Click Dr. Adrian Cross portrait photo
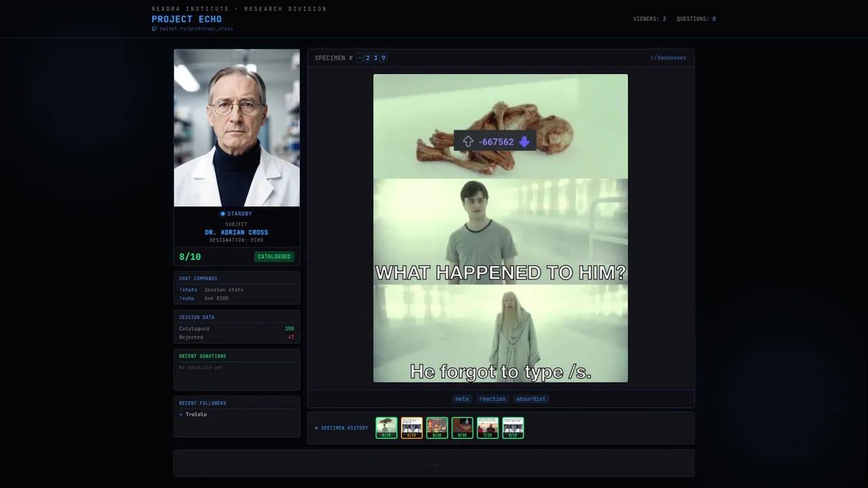This screenshot has height=488, width=868. (237, 127)
